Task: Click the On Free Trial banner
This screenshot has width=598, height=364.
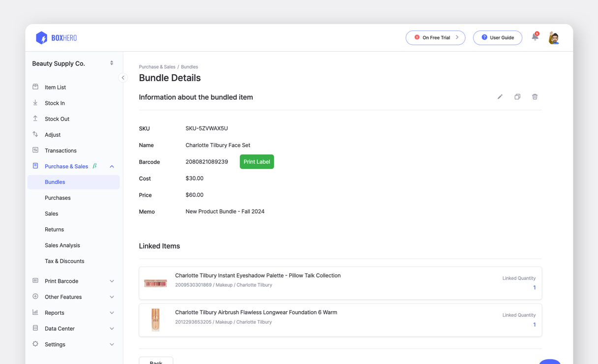Action: tap(435, 37)
